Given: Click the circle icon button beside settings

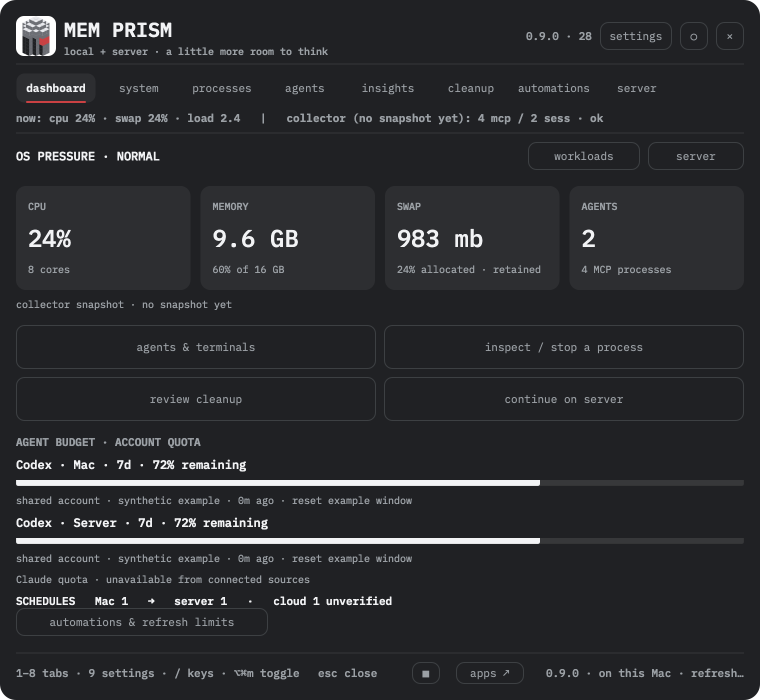Looking at the screenshot, I should 694,36.
